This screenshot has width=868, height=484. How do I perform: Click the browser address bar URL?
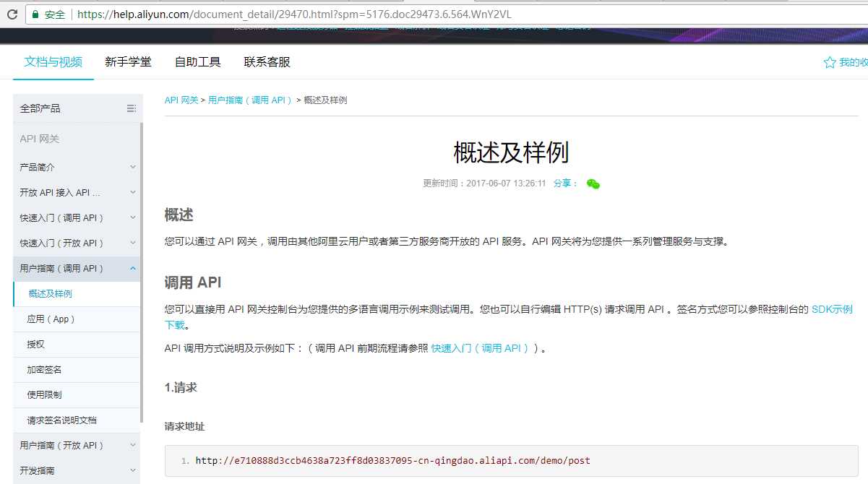(x=294, y=14)
